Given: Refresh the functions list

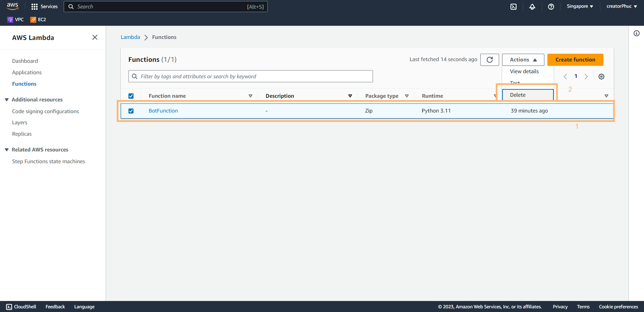Looking at the screenshot, I should [490, 60].
